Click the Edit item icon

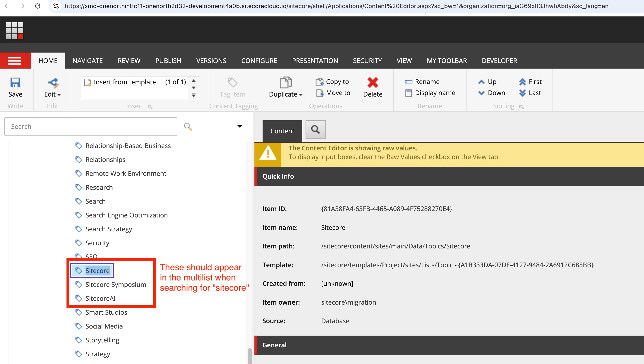point(53,83)
